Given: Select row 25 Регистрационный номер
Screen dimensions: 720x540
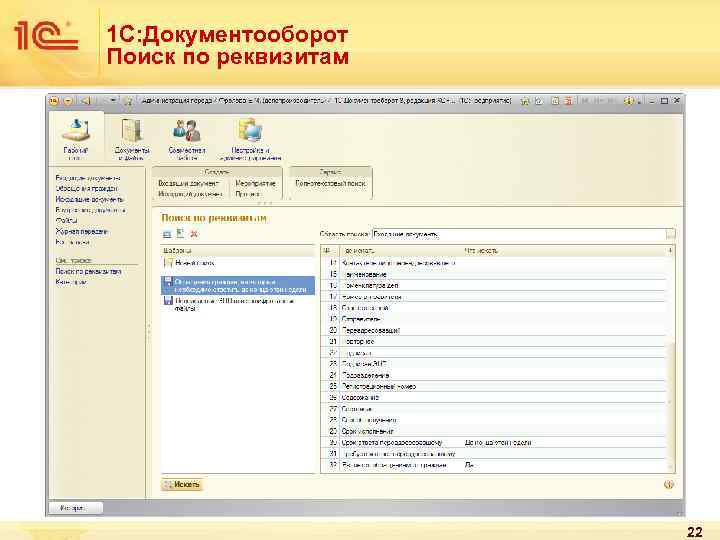Looking at the screenshot, I should [x=495, y=386].
